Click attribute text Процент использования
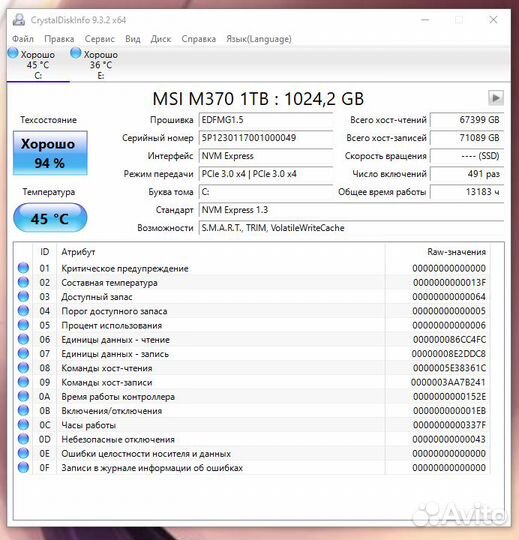519x540 pixels. [112, 325]
